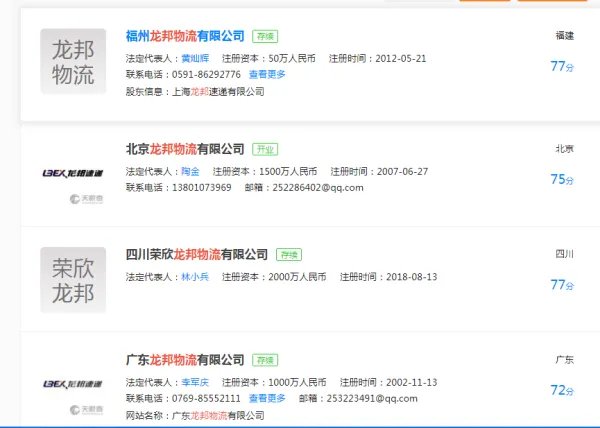Viewport: 600px width, 428px height.
Task: Click the 72分 score of 广东龙邦物流
Action: (x=562, y=391)
